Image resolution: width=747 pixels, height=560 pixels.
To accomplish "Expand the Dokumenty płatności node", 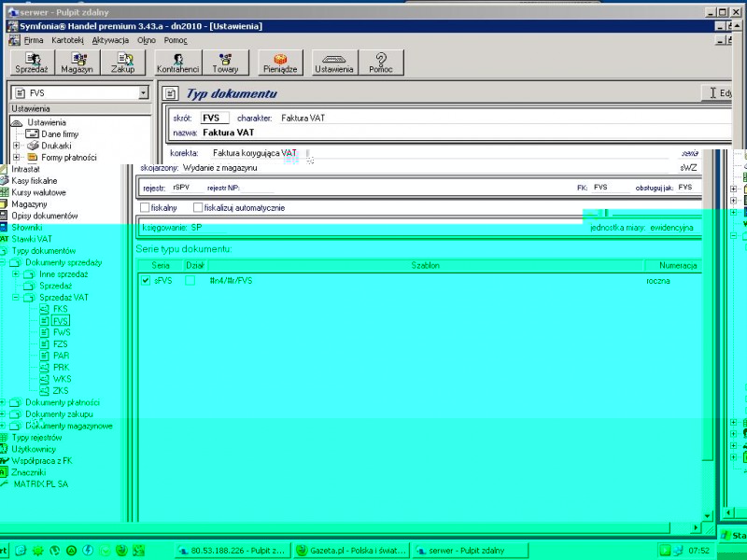I will [x=3, y=402].
